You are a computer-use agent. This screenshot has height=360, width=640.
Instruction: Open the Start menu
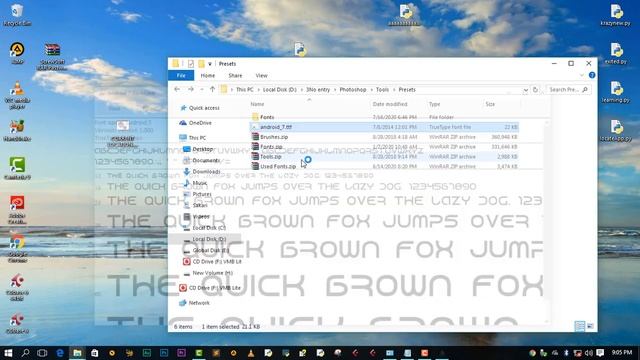[8, 353]
